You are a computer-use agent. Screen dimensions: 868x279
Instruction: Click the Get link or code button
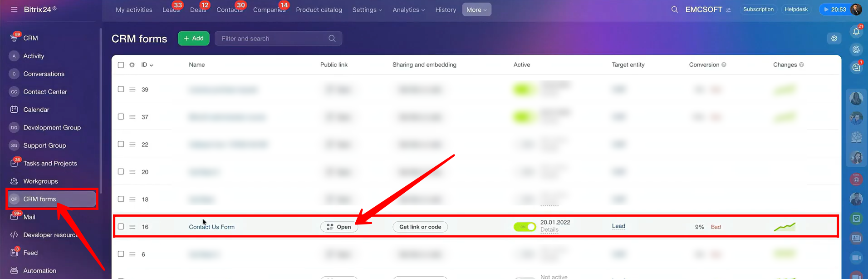tap(420, 227)
